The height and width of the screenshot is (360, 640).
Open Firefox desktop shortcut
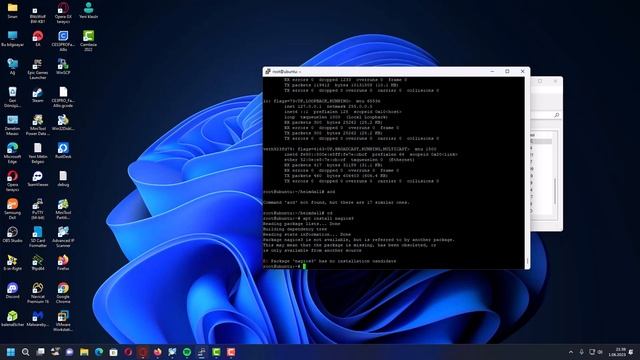pos(63,262)
